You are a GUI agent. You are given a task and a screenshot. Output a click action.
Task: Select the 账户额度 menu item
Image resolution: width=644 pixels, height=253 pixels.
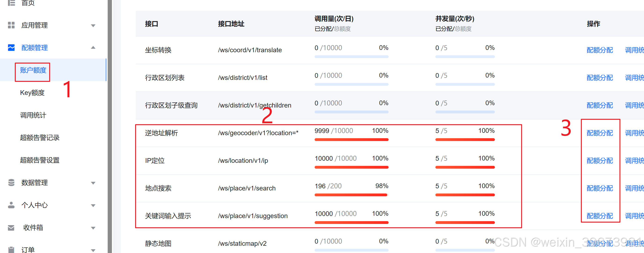pyautogui.click(x=33, y=70)
